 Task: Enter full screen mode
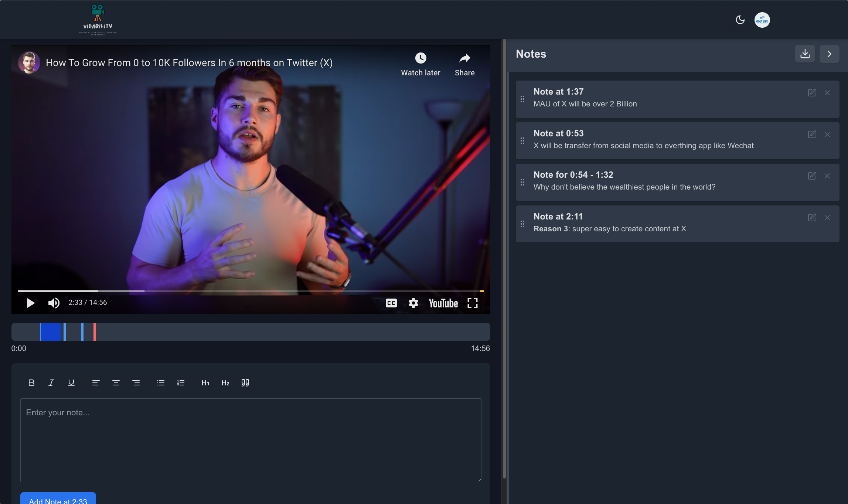click(x=473, y=303)
